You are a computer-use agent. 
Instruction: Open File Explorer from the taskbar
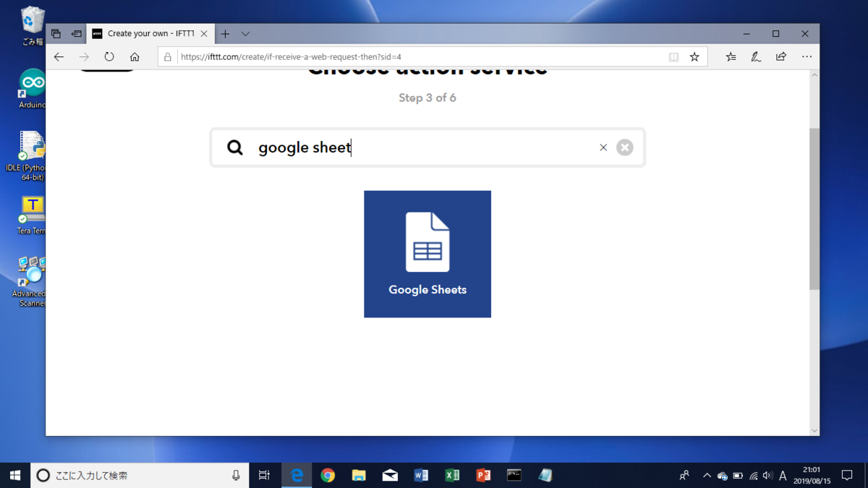[359, 475]
